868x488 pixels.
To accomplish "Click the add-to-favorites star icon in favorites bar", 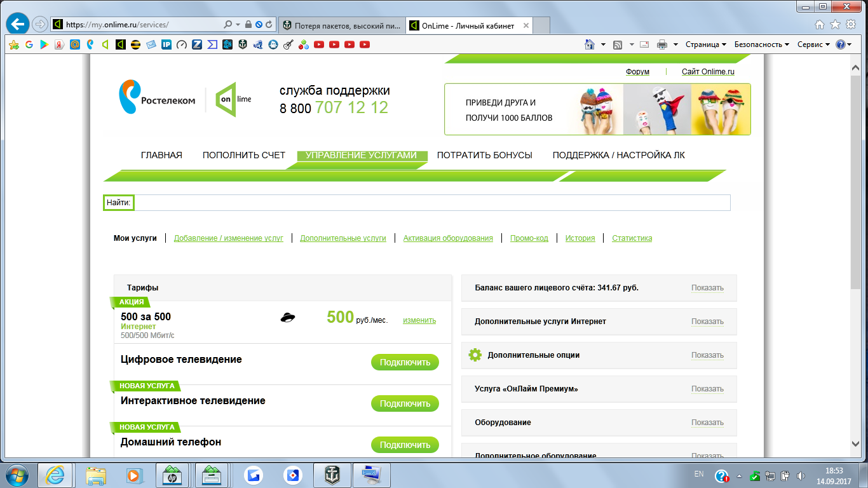I will (13, 44).
